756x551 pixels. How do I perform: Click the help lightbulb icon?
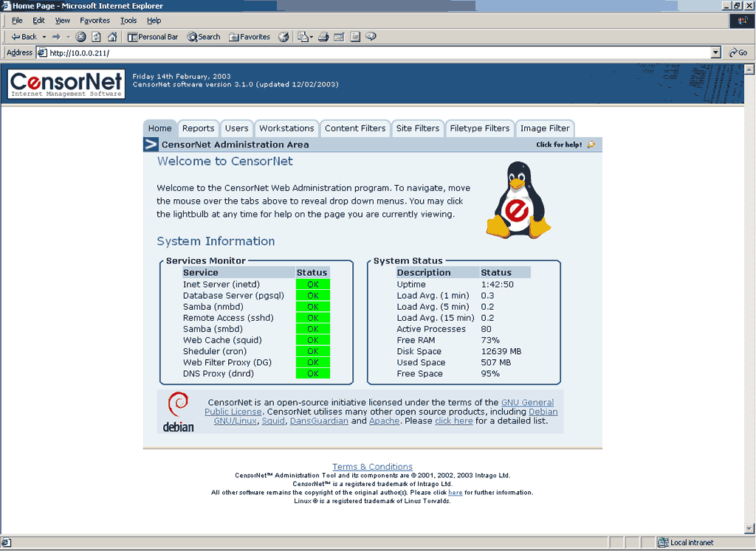pos(591,145)
